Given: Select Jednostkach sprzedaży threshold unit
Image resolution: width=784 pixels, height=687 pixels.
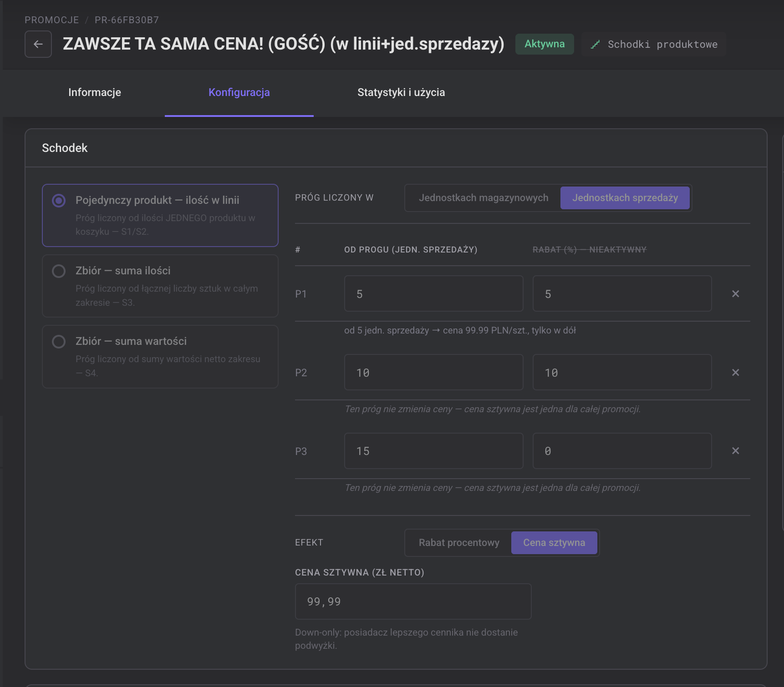Looking at the screenshot, I should point(625,198).
